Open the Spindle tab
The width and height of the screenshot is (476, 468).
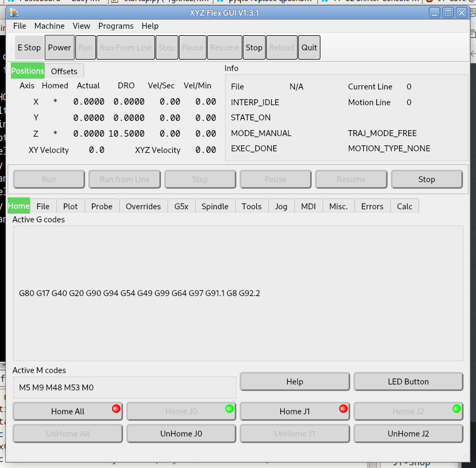[x=215, y=207]
